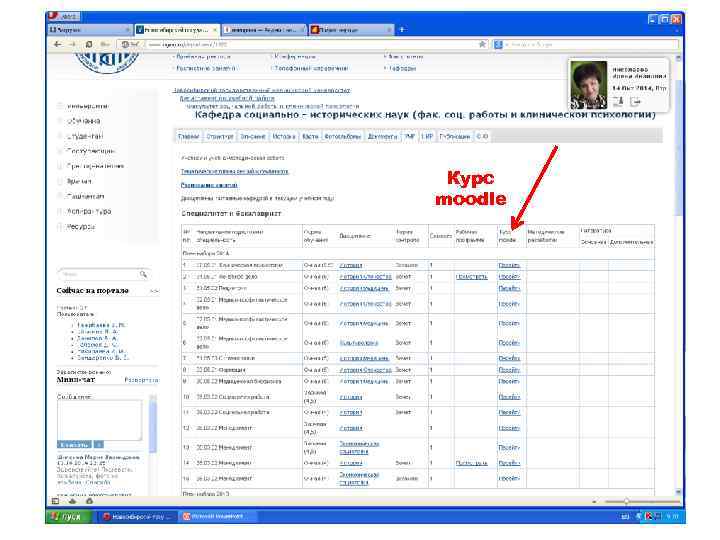This screenshot has width=720, height=540.
Task: Click the sidebar search input field
Action: [x=99, y=274]
